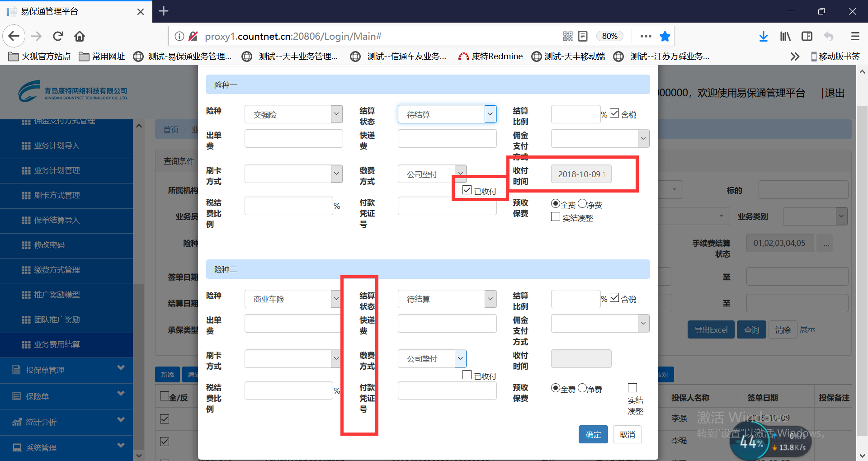The image size is (868, 461).
Task: Click the 80% zoom level indicator
Action: click(x=610, y=36)
